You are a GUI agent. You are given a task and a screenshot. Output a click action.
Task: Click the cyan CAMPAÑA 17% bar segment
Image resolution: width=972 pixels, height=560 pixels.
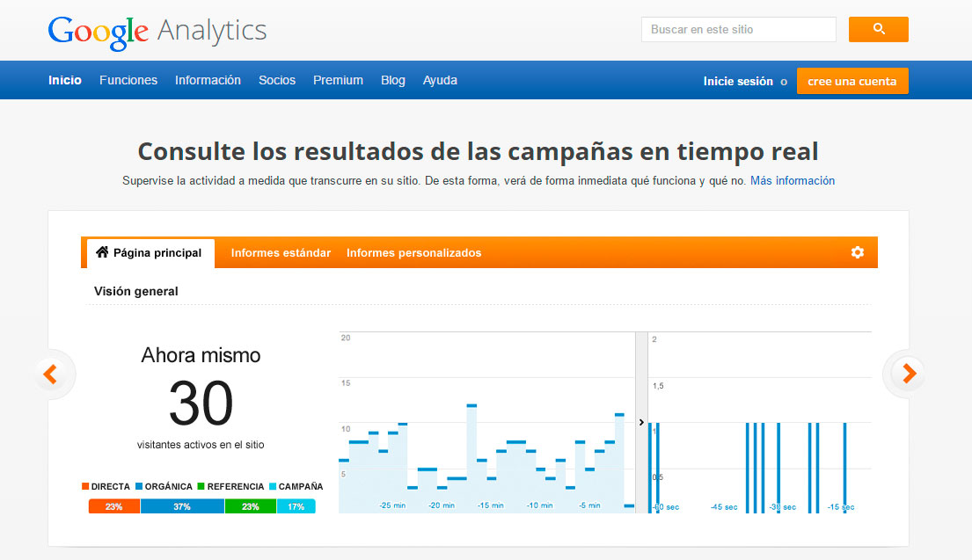click(x=296, y=506)
